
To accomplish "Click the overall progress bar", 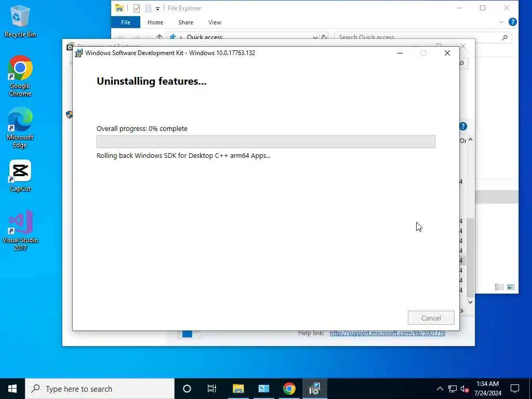I will (x=265, y=141).
